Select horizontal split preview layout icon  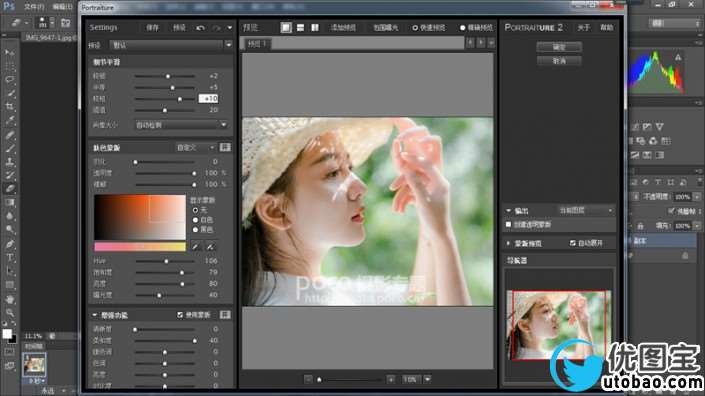pos(300,27)
